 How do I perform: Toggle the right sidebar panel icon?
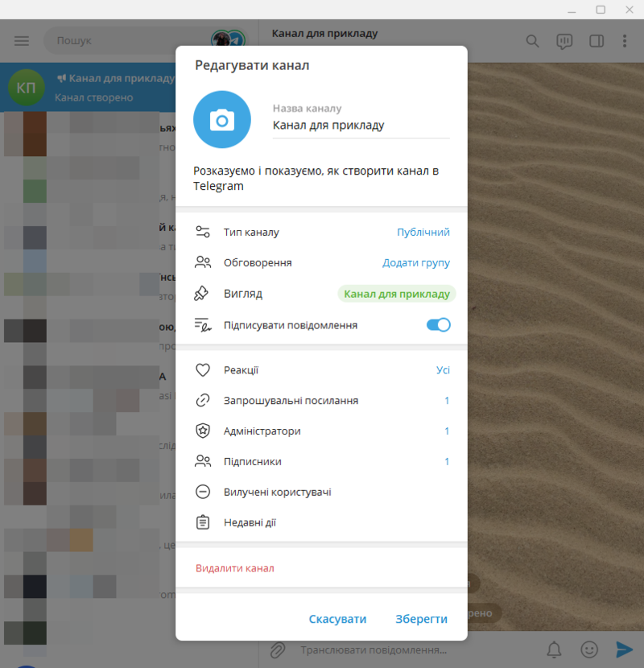tap(597, 41)
